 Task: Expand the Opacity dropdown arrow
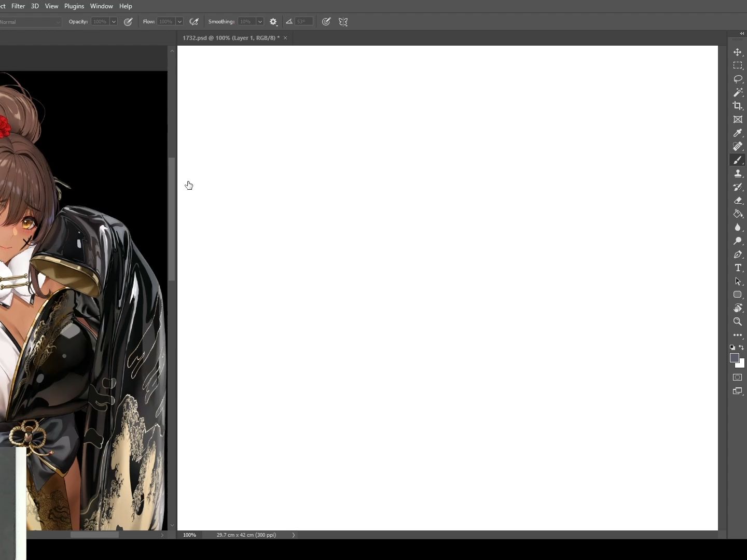113,22
